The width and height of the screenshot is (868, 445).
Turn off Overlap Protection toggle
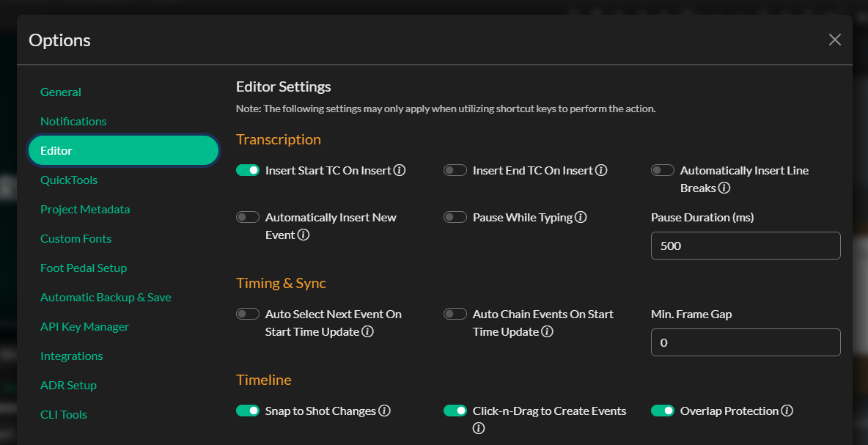point(663,411)
